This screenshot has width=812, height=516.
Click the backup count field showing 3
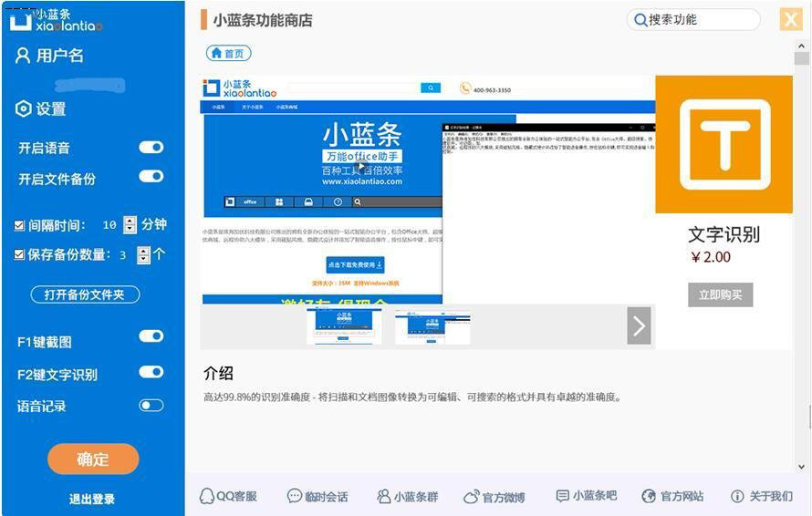pyautogui.click(x=124, y=254)
